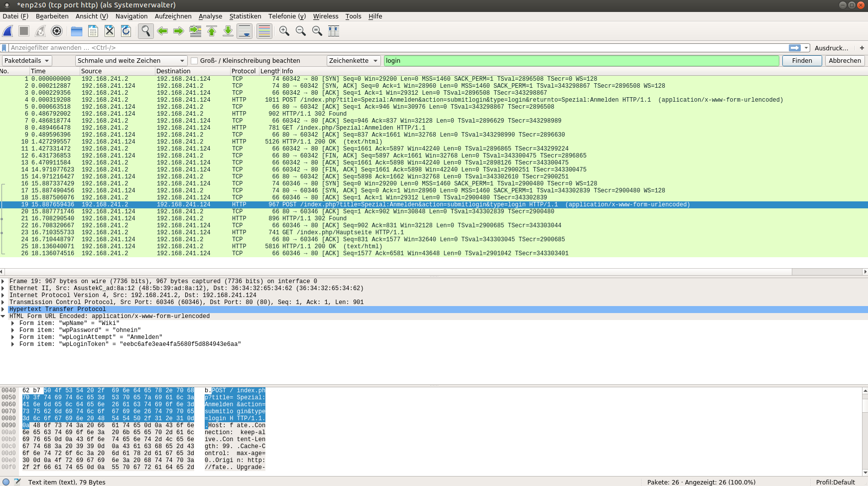Open the Statistiken menu
Image resolution: width=868 pixels, height=486 pixels.
[x=245, y=16]
